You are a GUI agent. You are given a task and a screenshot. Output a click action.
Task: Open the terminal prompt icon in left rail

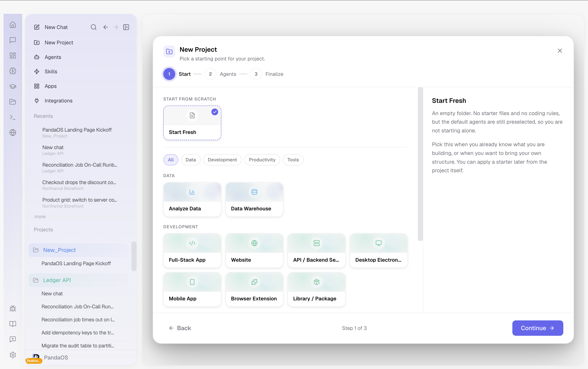click(x=13, y=117)
